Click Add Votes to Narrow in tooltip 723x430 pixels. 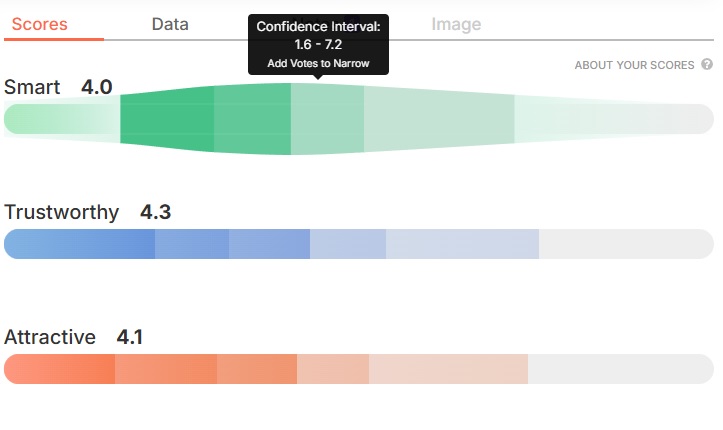click(318, 63)
